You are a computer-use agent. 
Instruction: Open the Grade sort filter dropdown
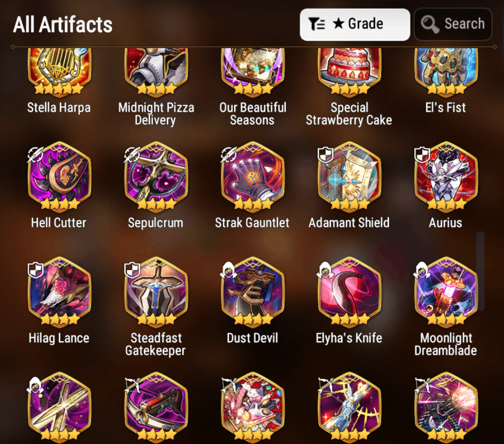pos(355,24)
